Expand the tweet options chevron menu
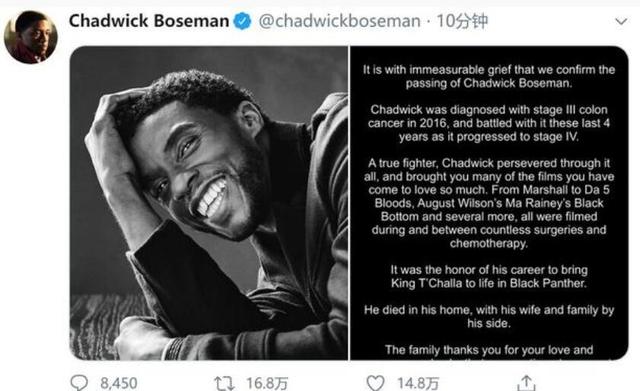This screenshot has width=640, height=391. [621, 21]
